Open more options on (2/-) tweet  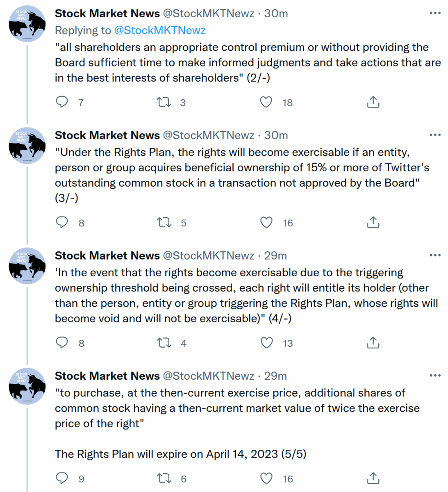tap(435, 13)
